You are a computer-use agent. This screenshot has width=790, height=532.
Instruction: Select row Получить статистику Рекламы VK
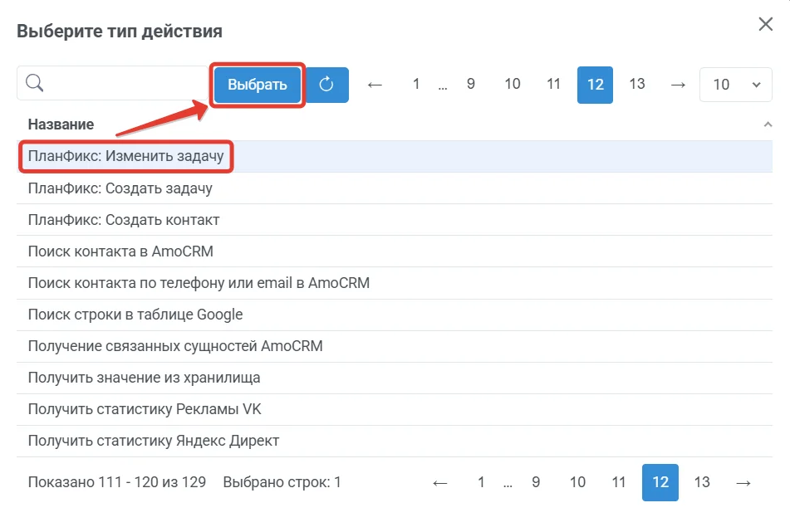point(395,409)
